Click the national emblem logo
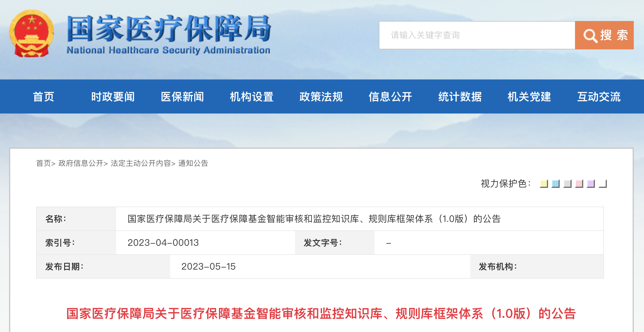The width and height of the screenshot is (644, 332). 32,33
